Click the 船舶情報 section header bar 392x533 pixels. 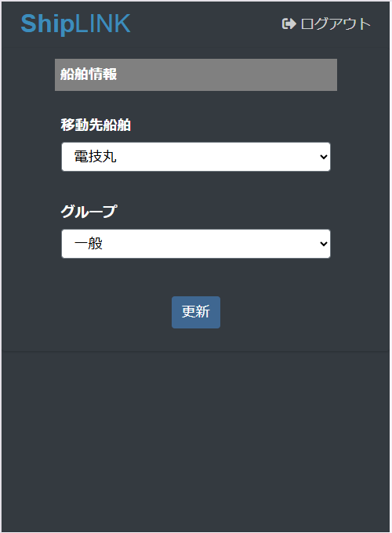196,74
